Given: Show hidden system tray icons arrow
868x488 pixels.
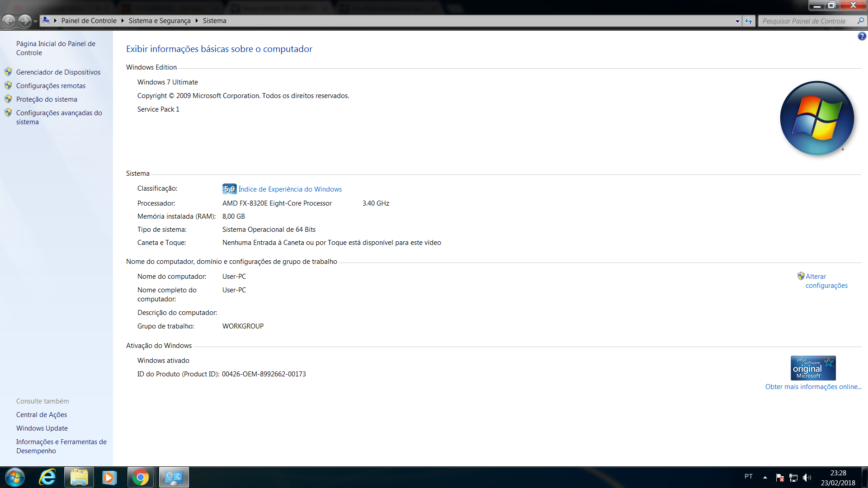Looking at the screenshot, I should pyautogui.click(x=765, y=477).
